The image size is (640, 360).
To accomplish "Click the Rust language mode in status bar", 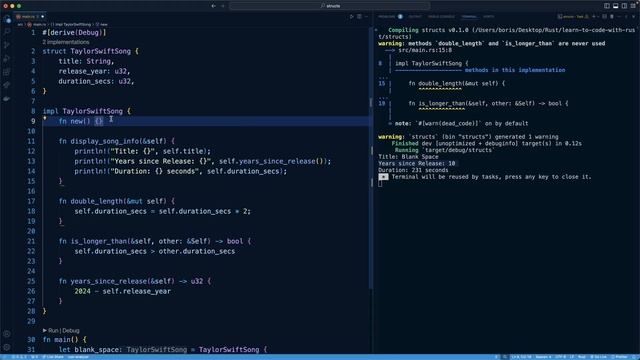I will pos(582,357).
